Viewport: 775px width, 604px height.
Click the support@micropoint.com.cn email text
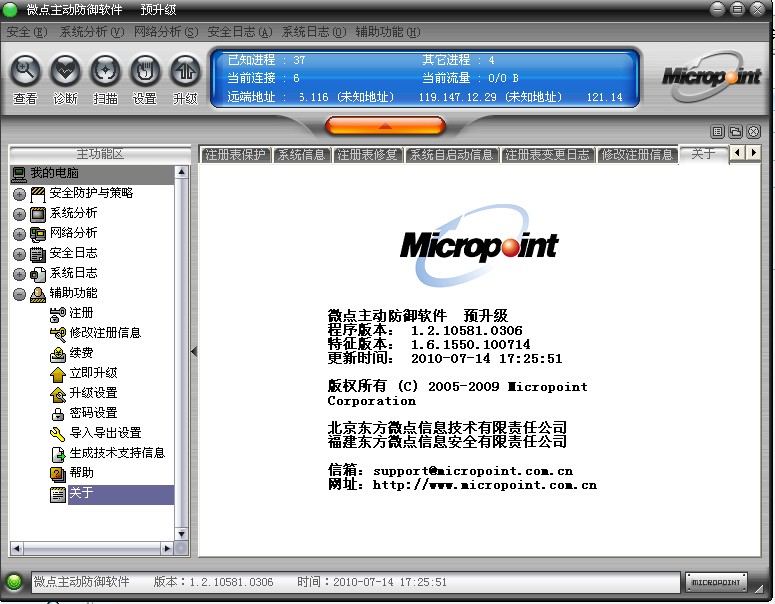[473, 471]
